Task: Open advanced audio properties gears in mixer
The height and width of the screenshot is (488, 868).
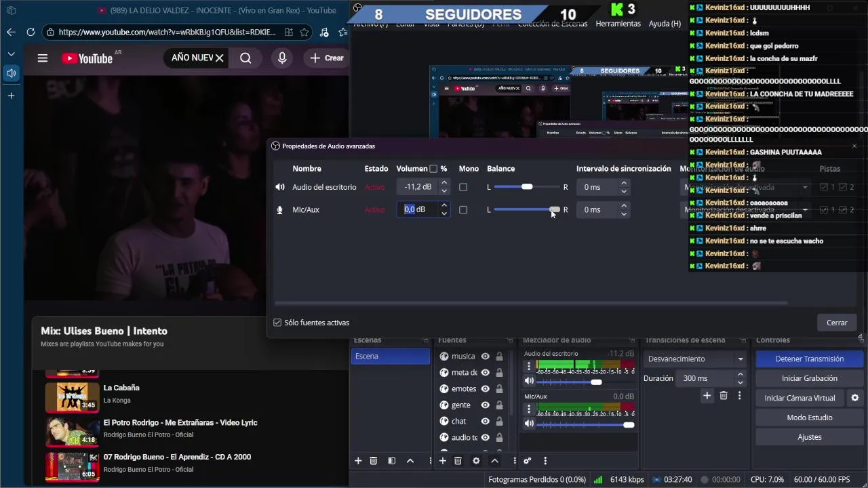Action: (527, 461)
